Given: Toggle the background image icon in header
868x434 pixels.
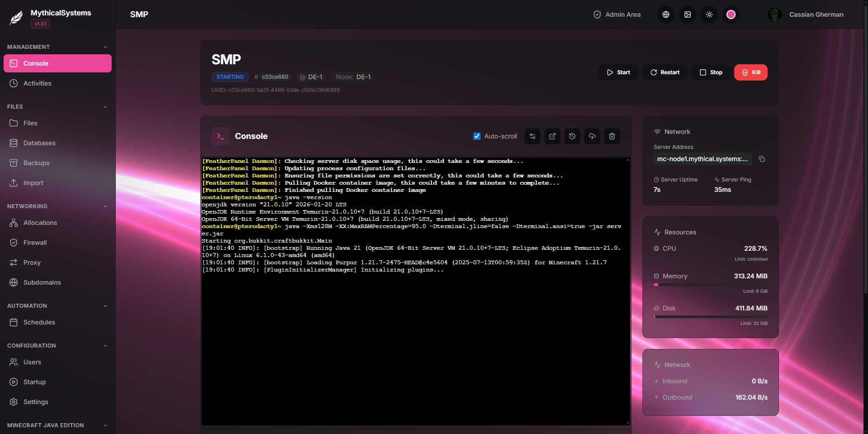Looking at the screenshot, I should tap(687, 14).
